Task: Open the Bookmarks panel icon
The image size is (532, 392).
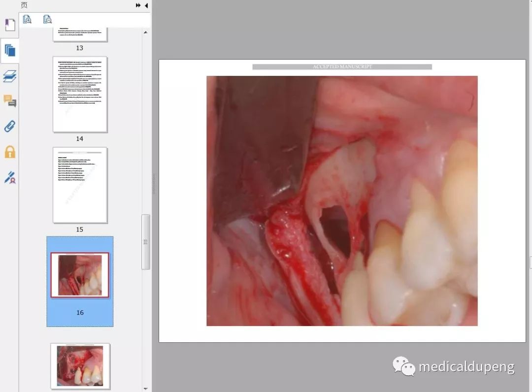Action: pyautogui.click(x=10, y=25)
